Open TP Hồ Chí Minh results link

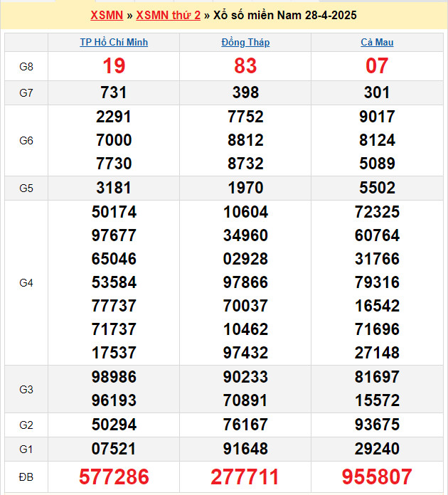[114, 42]
